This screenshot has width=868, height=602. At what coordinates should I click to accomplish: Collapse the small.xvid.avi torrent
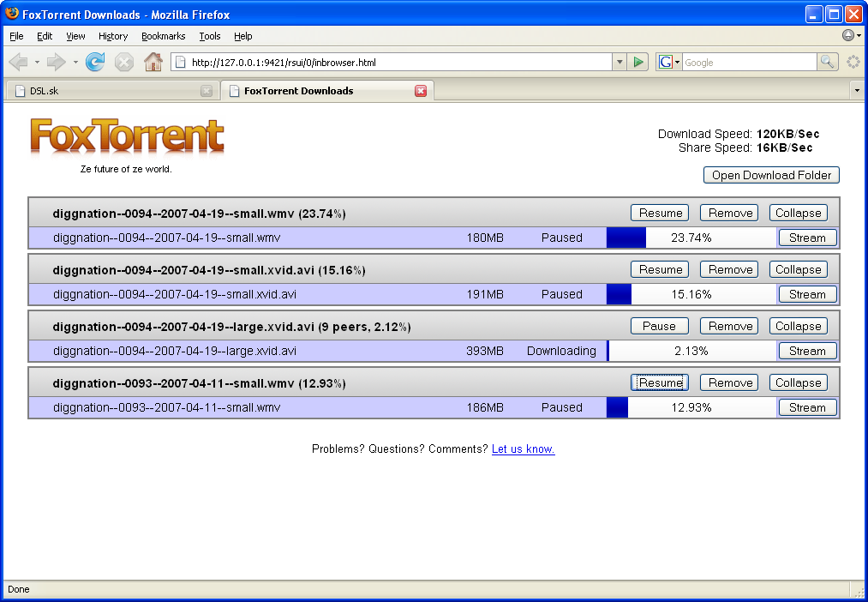799,269
